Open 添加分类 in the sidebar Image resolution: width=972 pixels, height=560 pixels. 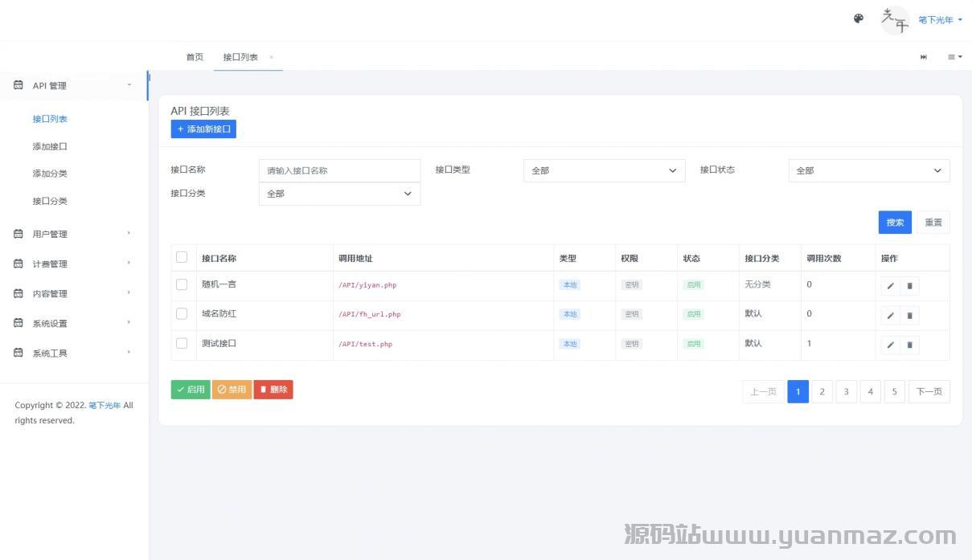pyautogui.click(x=50, y=174)
